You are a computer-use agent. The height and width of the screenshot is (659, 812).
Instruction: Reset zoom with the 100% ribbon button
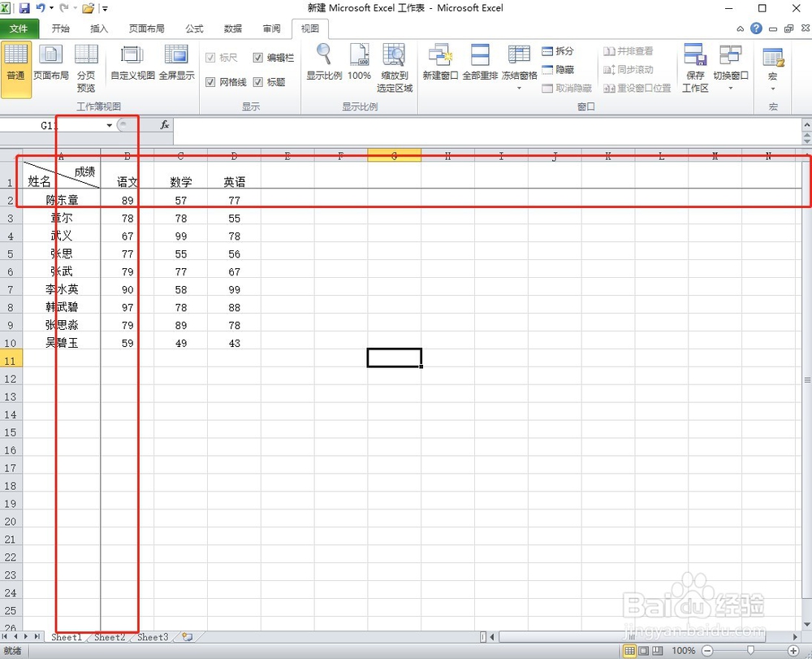(x=359, y=63)
